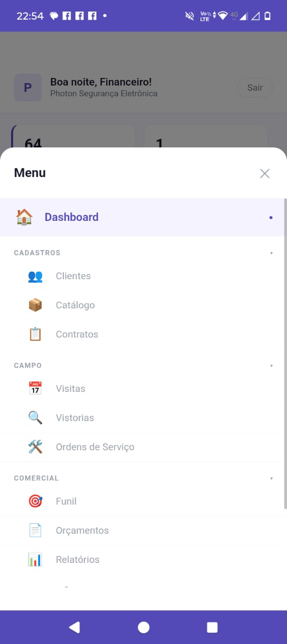Tap the Funil target icon
Viewport: 287px width, 644px height.
(35, 501)
